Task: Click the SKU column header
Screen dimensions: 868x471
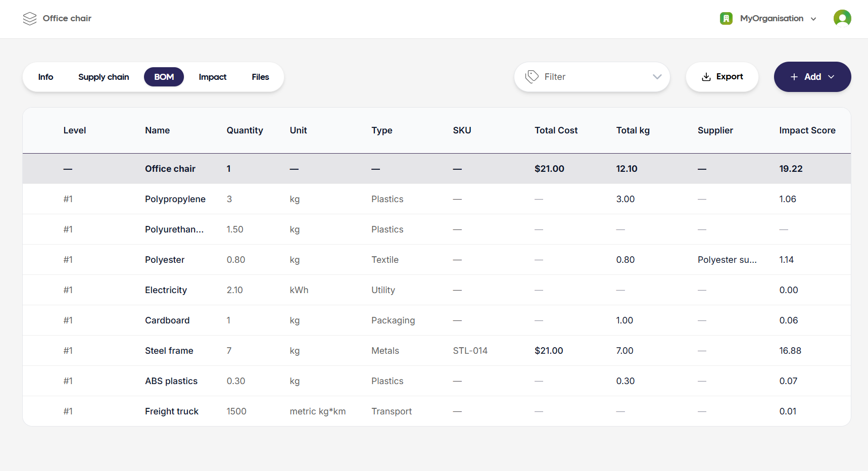Action: click(462, 130)
